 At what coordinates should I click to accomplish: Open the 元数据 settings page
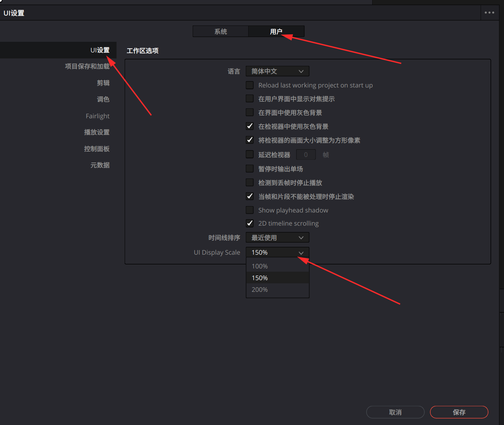click(x=100, y=165)
